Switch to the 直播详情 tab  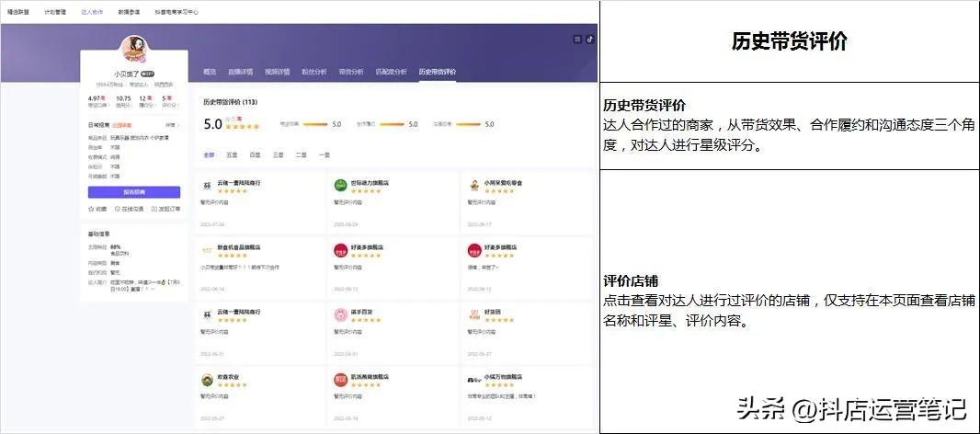[x=240, y=72]
